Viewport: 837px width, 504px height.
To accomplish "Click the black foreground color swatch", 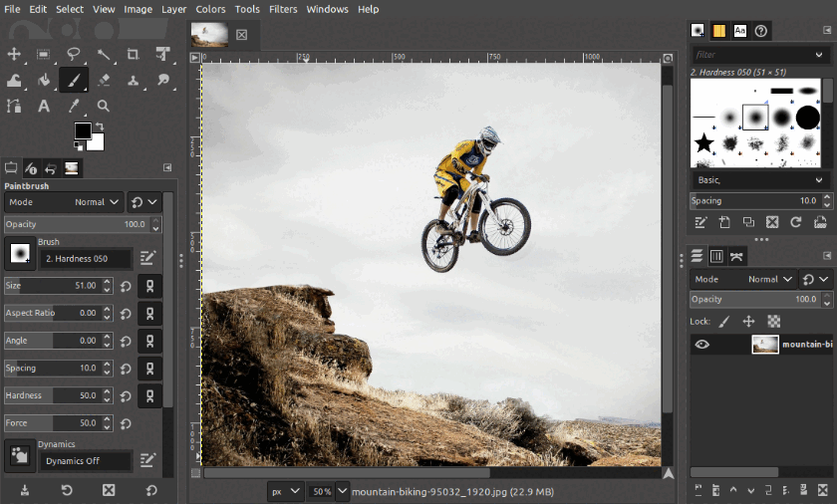I will (83, 131).
